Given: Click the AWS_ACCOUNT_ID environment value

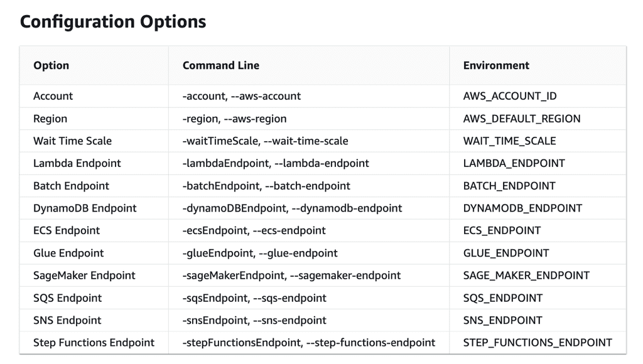Looking at the screenshot, I should (x=510, y=96).
